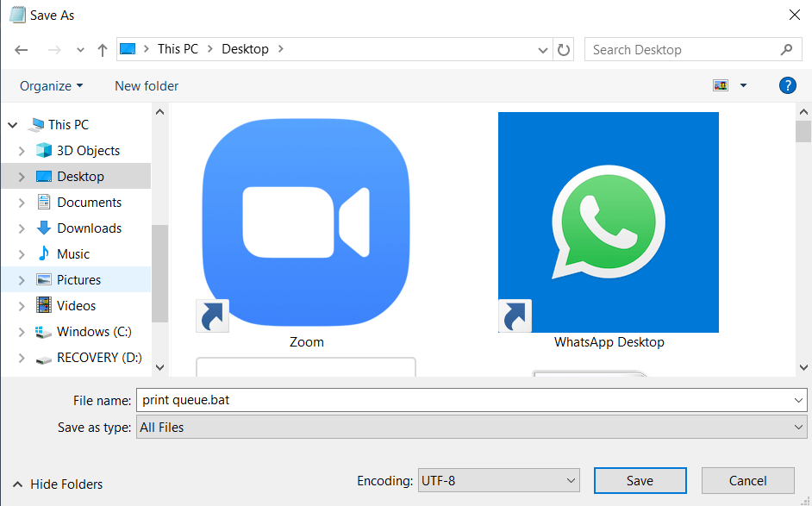812x506 pixels.
Task: Click New folder in the toolbar
Action: coord(147,85)
